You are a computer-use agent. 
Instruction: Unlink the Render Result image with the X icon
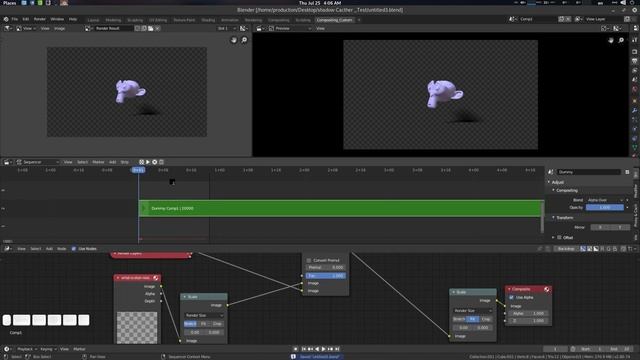point(158,29)
